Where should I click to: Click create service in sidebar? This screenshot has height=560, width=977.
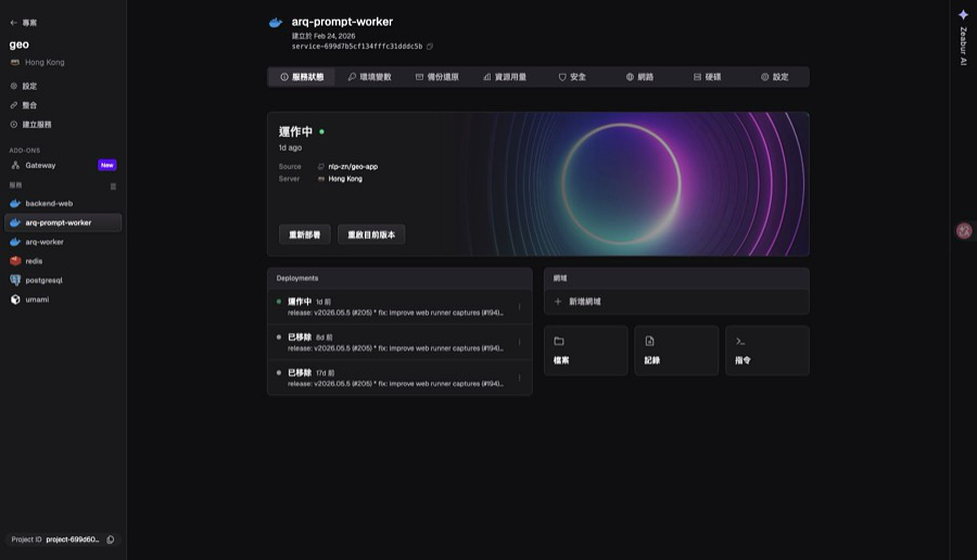coord(30,124)
